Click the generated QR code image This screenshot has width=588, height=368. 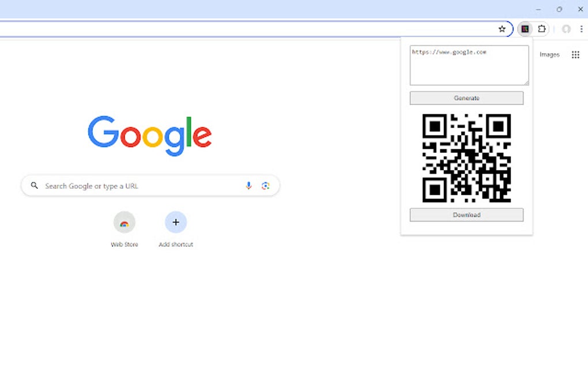(466, 158)
